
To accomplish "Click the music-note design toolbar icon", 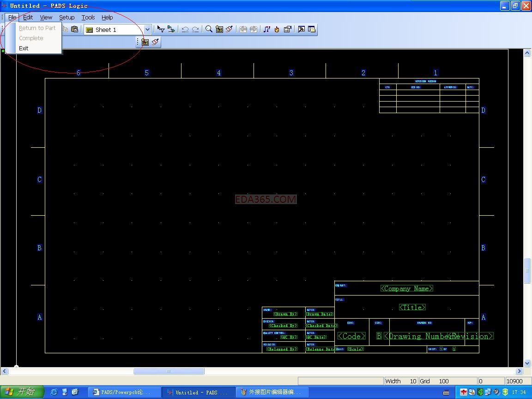I will click(266, 29).
